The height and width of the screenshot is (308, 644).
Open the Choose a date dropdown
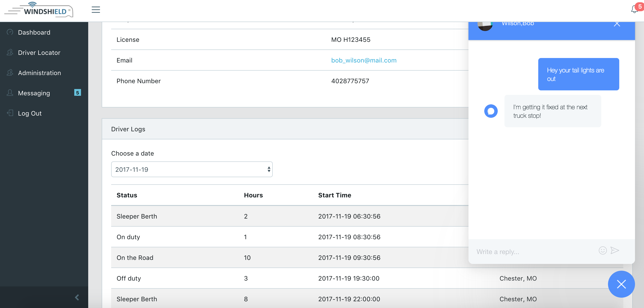click(x=191, y=169)
